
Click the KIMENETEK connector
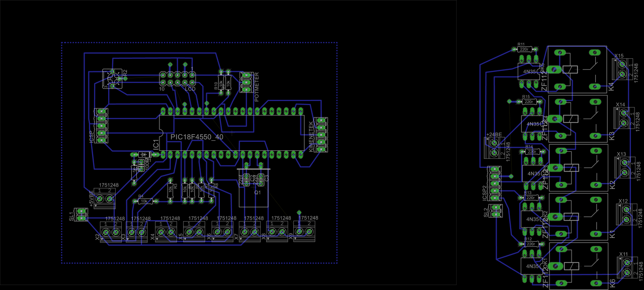tap(320, 134)
